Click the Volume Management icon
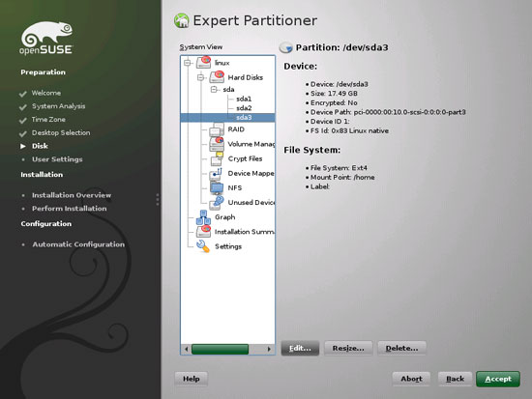The height and width of the screenshot is (399, 532). coord(217,144)
